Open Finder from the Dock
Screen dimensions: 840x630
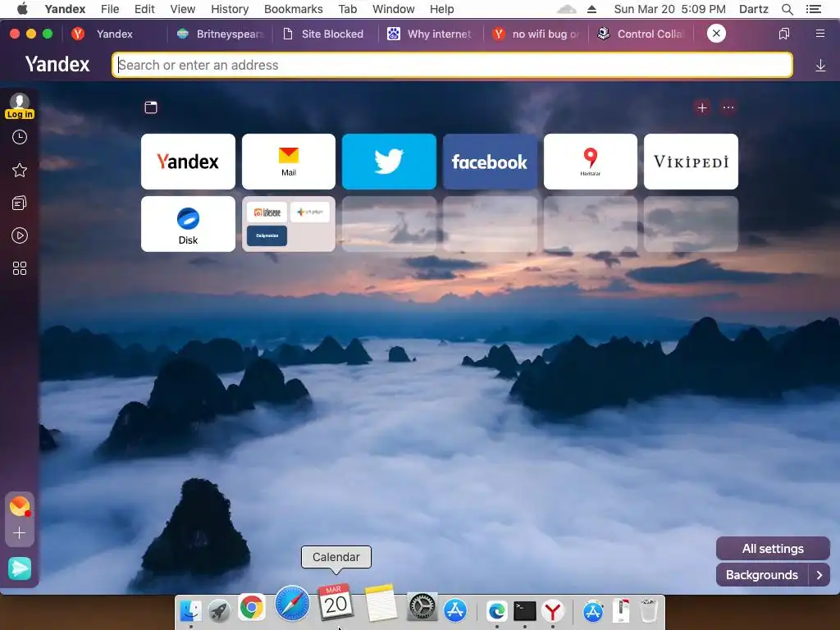pyautogui.click(x=190, y=610)
